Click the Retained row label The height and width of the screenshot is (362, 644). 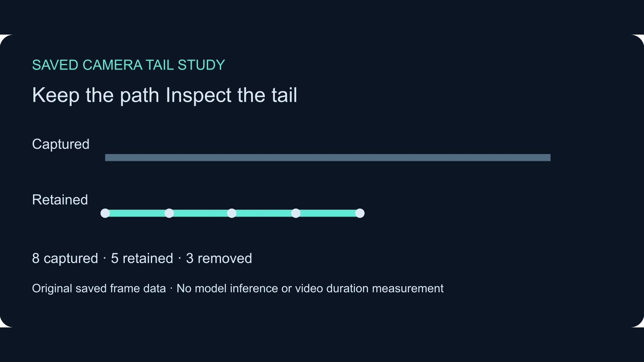(x=60, y=200)
